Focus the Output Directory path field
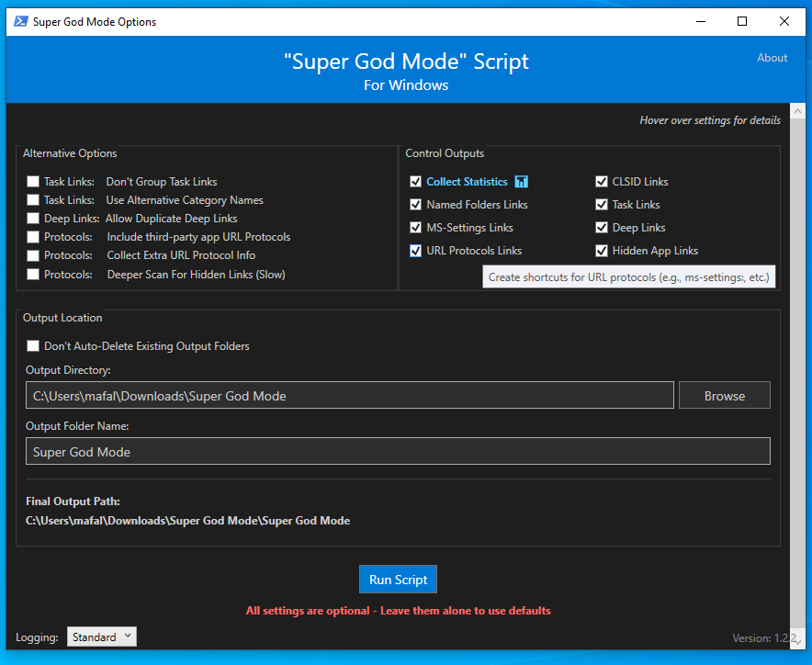Viewport: 812px width, 665px height. (350, 396)
